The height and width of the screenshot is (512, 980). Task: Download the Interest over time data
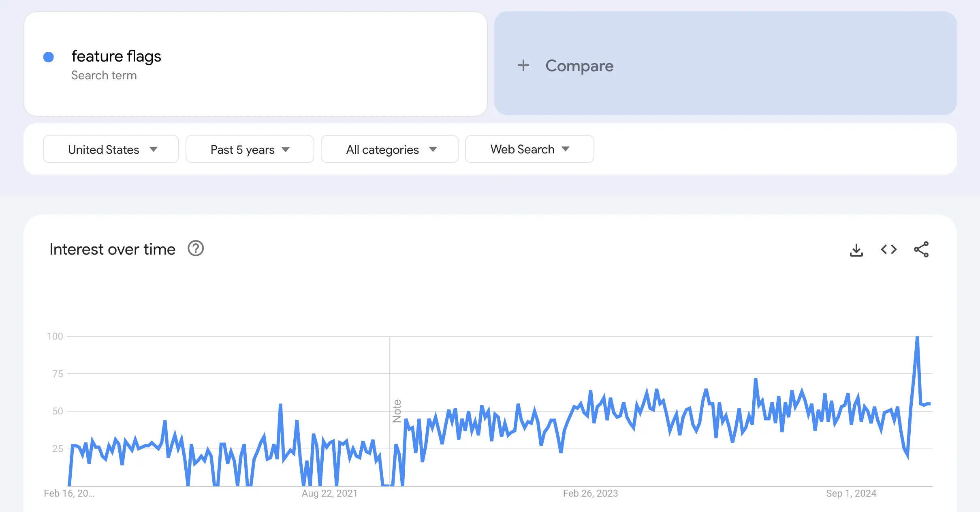click(856, 250)
